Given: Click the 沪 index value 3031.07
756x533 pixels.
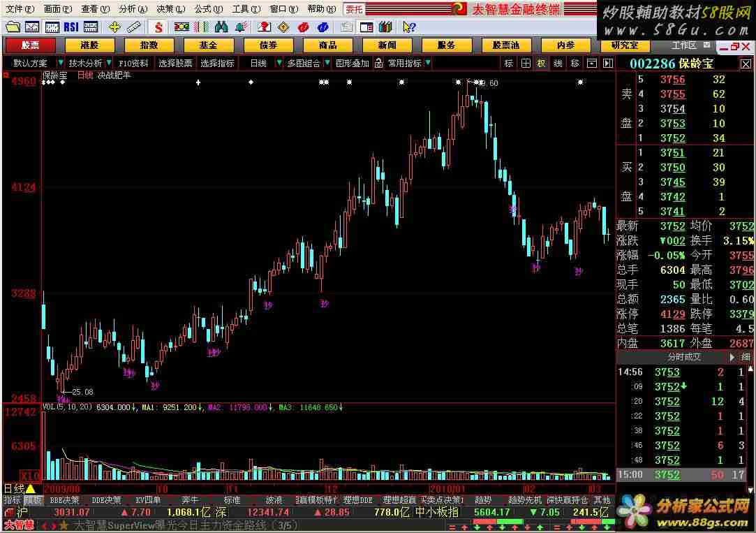Looking at the screenshot, I should (72, 512).
